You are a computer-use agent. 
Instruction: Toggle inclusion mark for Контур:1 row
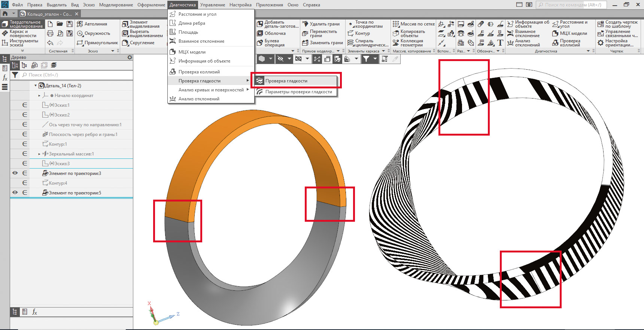(25, 144)
